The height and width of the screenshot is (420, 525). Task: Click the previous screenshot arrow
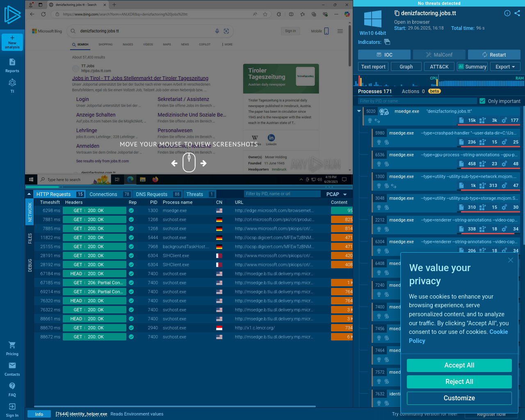(x=174, y=163)
